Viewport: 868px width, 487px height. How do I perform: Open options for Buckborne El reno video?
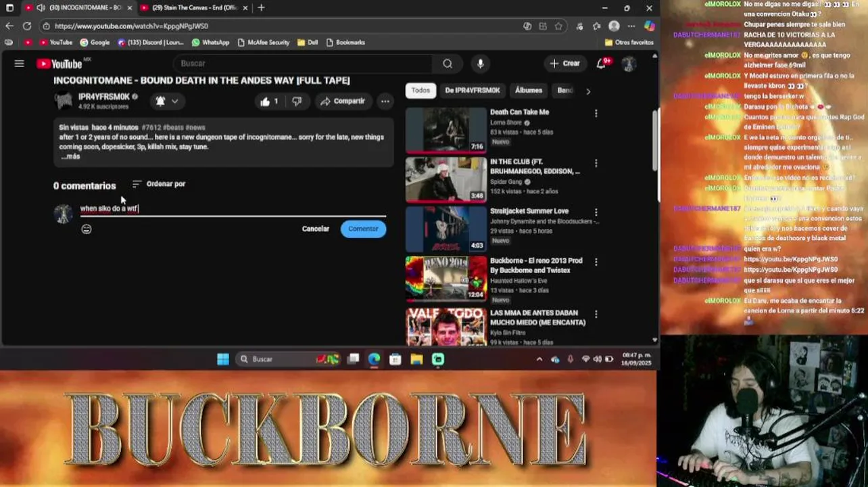(x=596, y=262)
